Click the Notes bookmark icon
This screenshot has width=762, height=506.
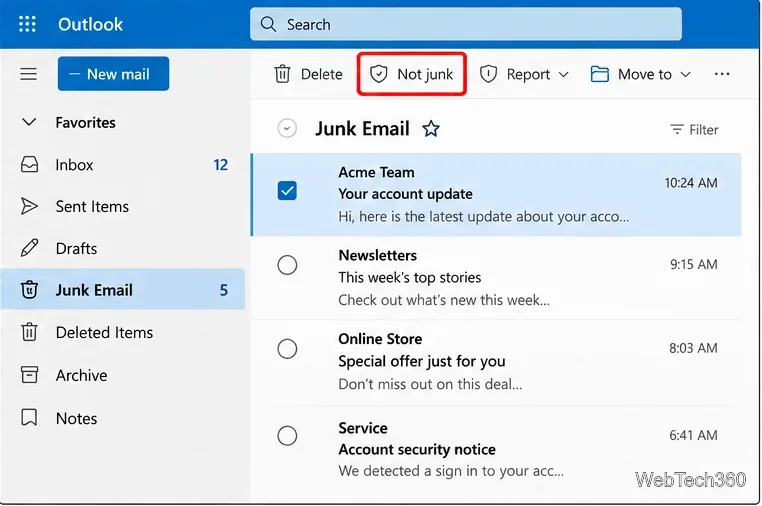click(29, 418)
